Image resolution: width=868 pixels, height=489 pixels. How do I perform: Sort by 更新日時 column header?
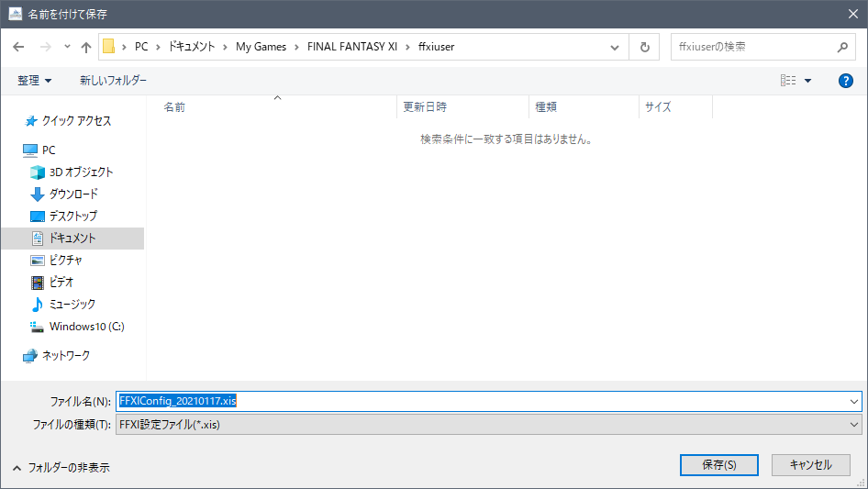tap(425, 107)
